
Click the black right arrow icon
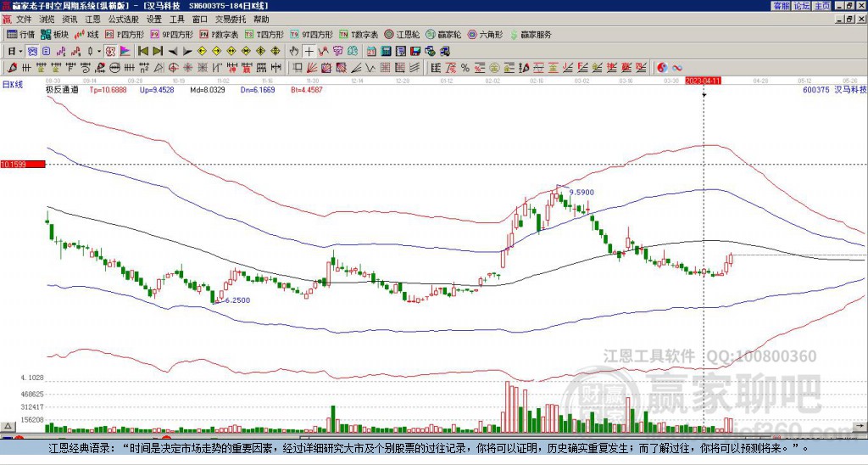pos(187,51)
